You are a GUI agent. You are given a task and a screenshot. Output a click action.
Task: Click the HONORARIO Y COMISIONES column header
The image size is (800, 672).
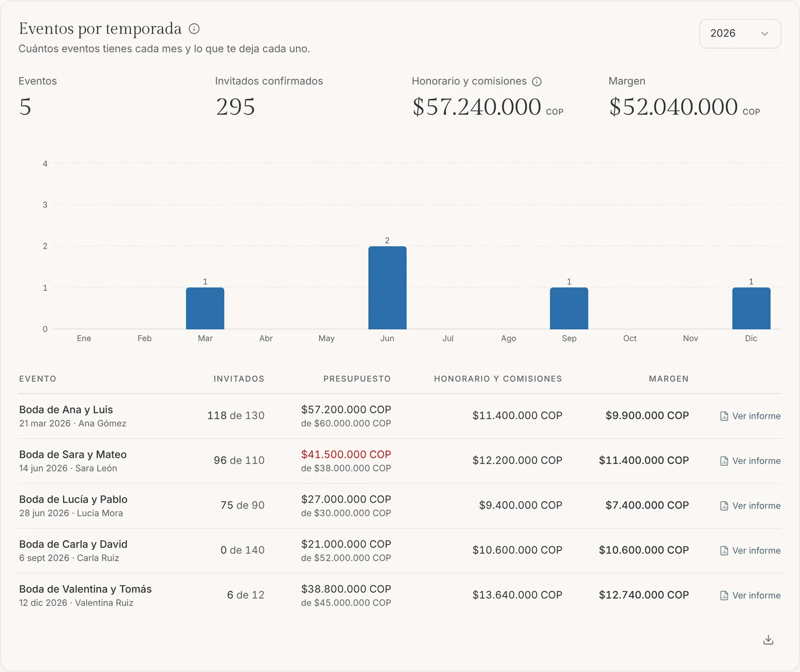coord(498,379)
